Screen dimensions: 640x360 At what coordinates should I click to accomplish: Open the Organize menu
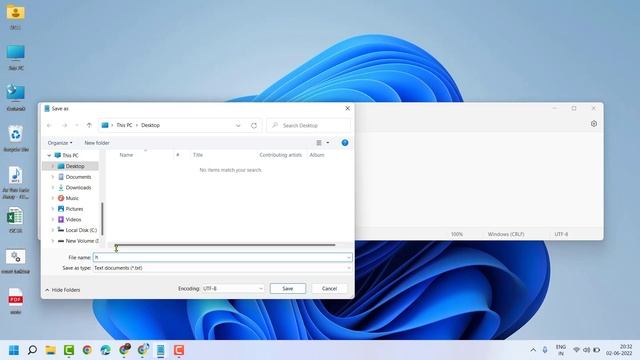(60, 143)
